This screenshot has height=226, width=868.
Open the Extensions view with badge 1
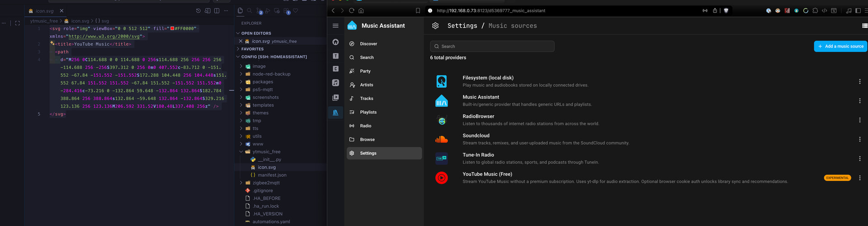click(x=287, y=11)
